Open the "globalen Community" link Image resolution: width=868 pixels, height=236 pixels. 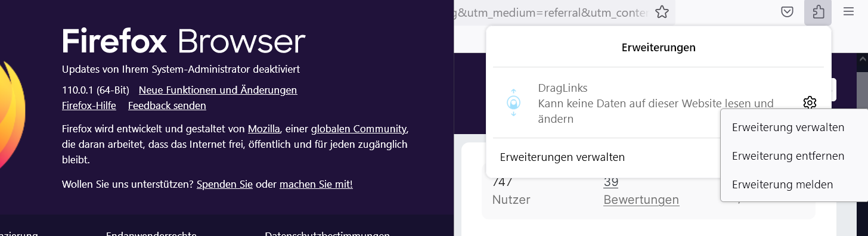click(359, 129)
